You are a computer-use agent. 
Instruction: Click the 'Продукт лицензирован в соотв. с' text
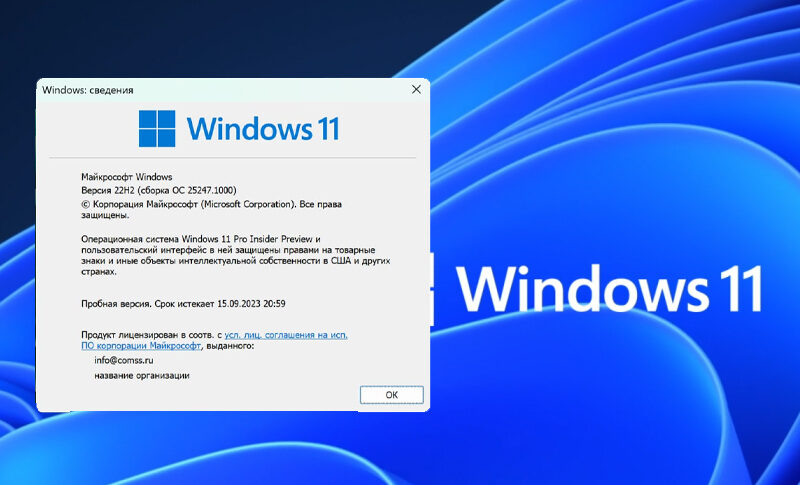point(152,335)
